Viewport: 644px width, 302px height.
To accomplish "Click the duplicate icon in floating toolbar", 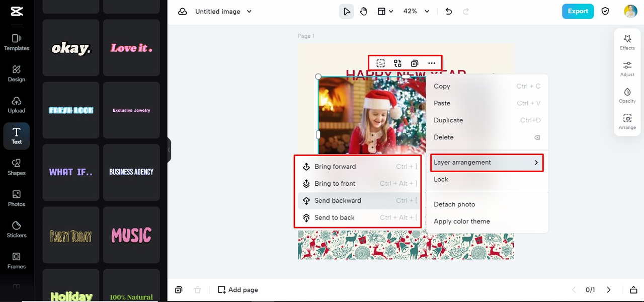I will (414, 63).
